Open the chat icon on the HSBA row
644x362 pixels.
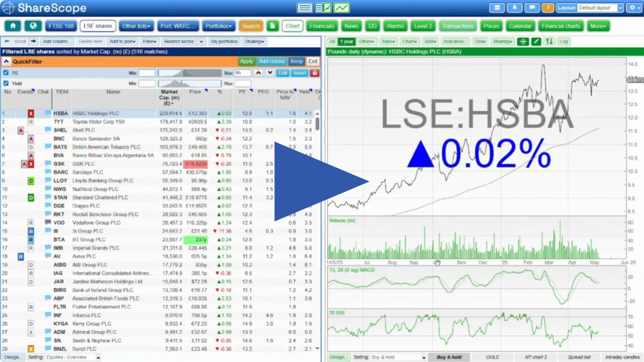point(48,113)
